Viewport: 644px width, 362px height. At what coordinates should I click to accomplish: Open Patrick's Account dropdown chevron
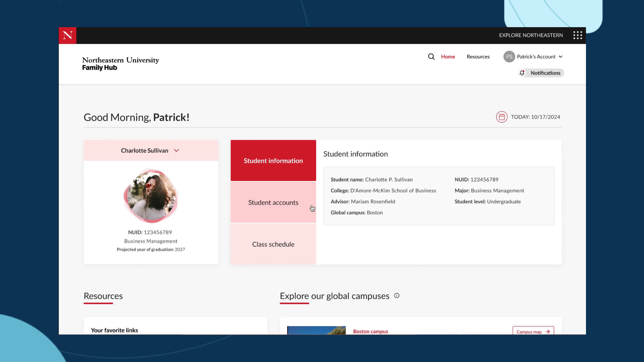560,57
